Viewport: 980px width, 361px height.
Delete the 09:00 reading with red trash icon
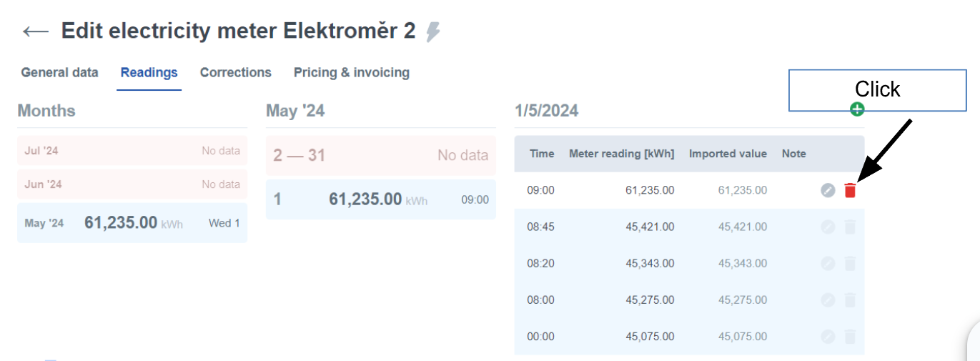coord(850,190)
